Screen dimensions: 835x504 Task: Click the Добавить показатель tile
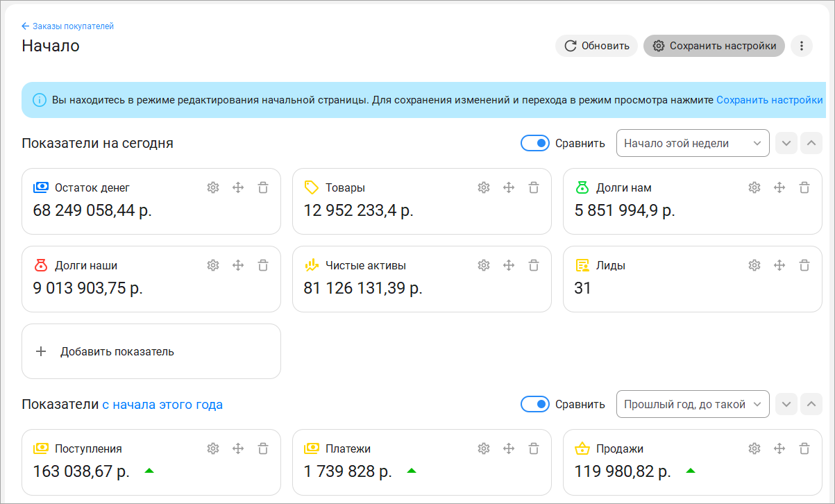pyautogui.click(x=151, y=351)
